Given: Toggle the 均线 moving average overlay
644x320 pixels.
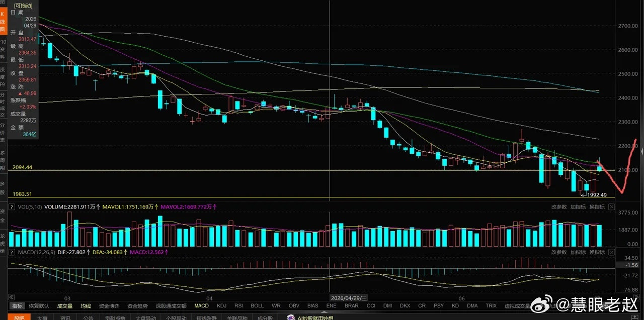Looking at the screenshot, I should 86,306.
